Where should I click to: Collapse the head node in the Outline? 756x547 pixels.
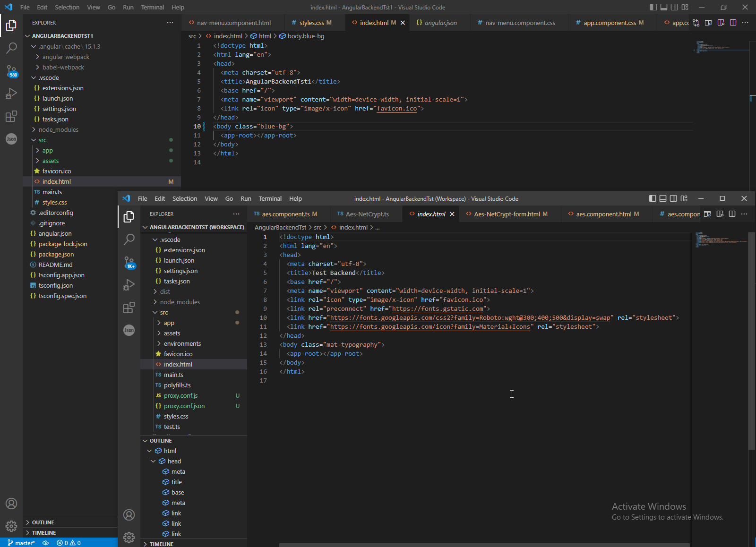153,462
